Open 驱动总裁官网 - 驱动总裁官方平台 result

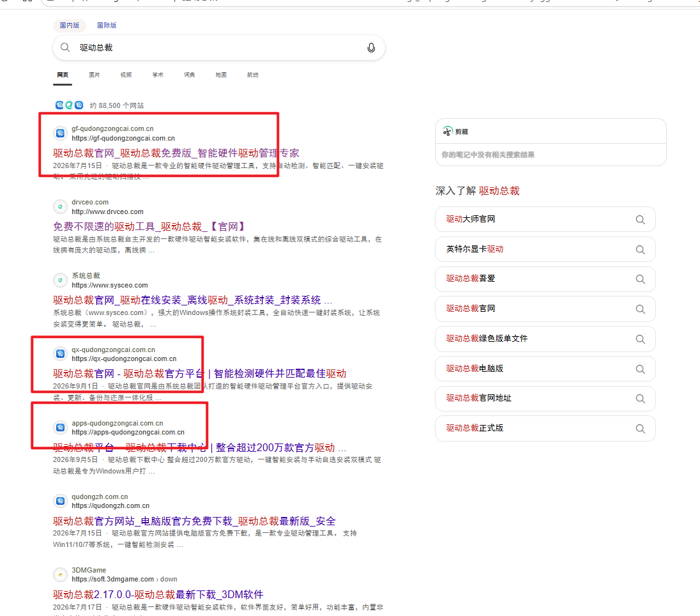coord(199,373)
